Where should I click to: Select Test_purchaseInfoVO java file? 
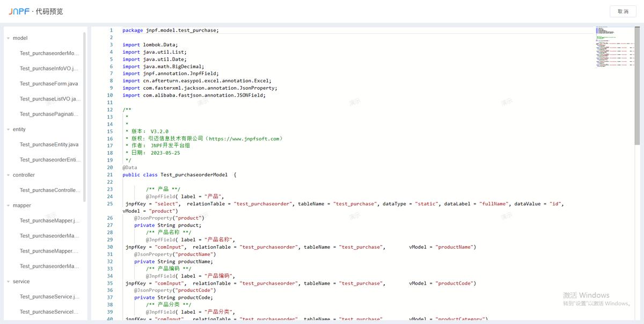49,69
